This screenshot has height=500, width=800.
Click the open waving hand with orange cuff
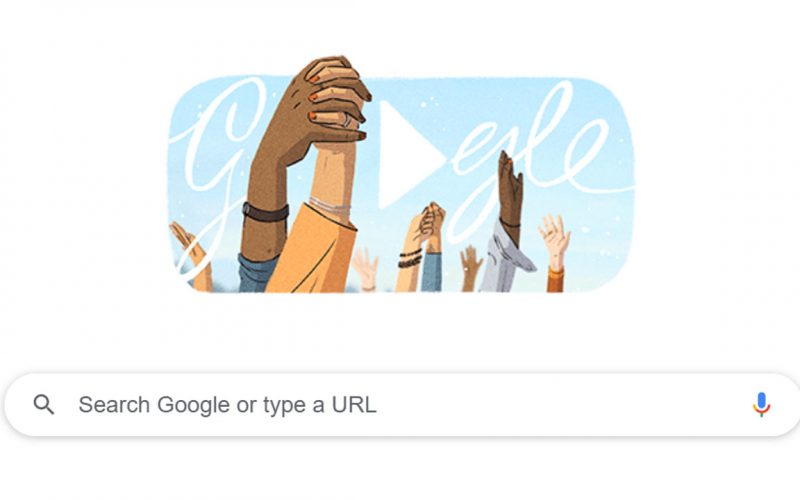555,240
